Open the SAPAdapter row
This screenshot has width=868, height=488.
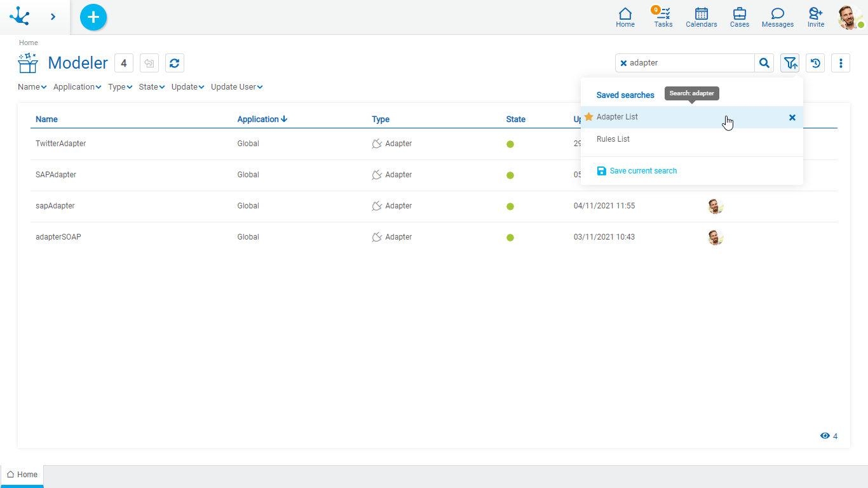[434, 175]
